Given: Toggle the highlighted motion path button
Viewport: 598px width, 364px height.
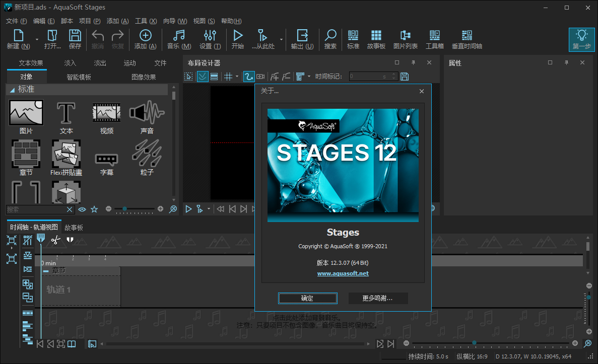Looking at the screenshot, I should pos(249,77).
